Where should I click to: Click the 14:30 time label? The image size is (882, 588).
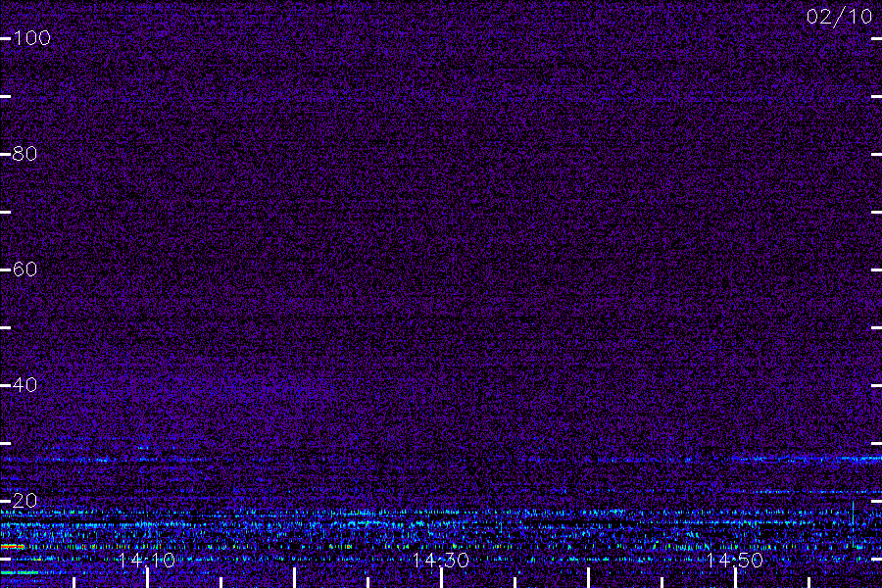click(440, 561)
